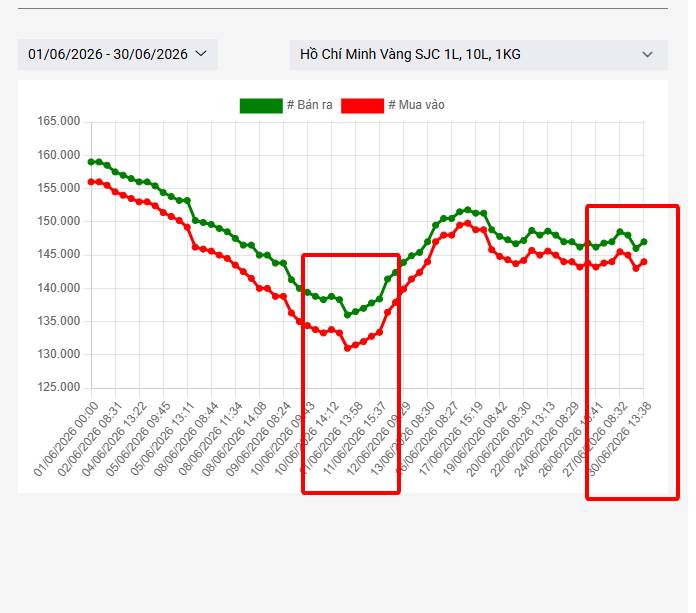Click y-axis label 155.000

(x=59, y=188)
